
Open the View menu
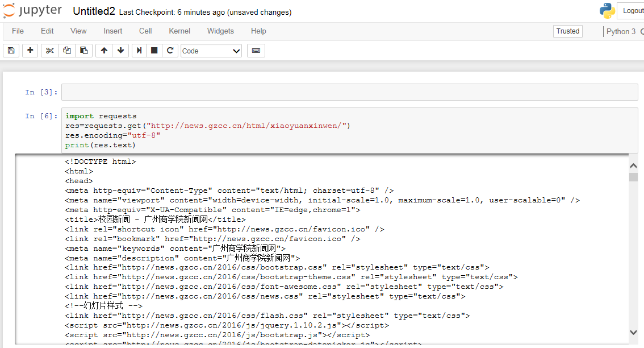point(78,31)
